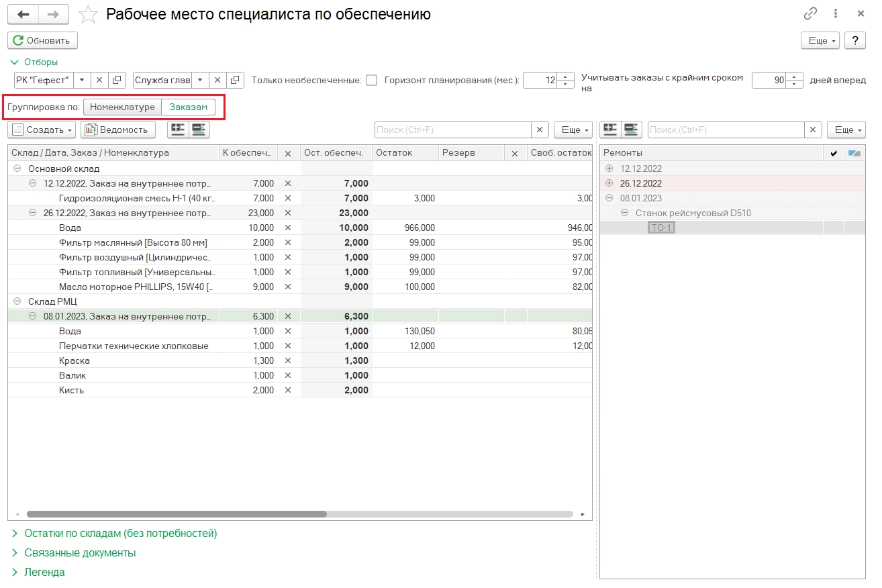This screenshot has height=588, width=882.
Task: Clear the РК "Гефест" filter field
Action: click(x=99, y=80)
